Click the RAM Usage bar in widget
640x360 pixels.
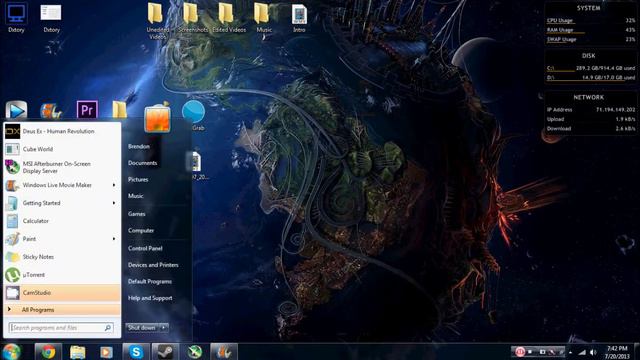pyautogui.click(x=566, y=33)
